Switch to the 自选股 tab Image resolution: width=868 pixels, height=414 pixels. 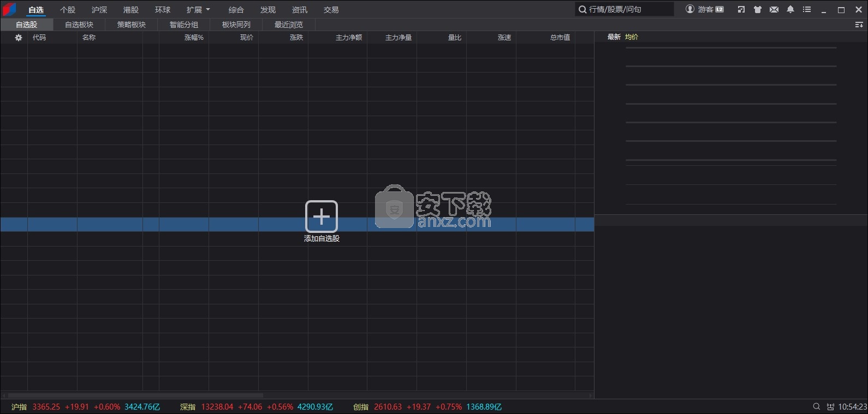click(27, 25)
